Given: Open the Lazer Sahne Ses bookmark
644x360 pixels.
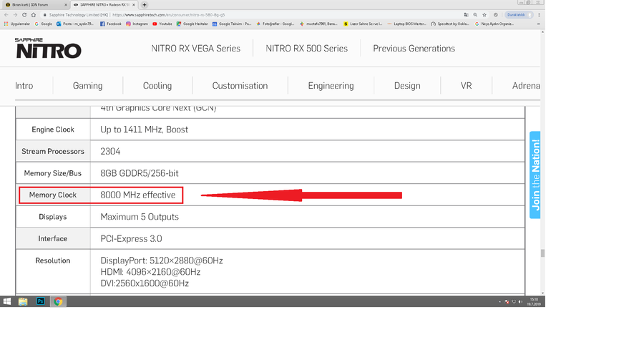Looking at the screenshot, I should (363, 24).
